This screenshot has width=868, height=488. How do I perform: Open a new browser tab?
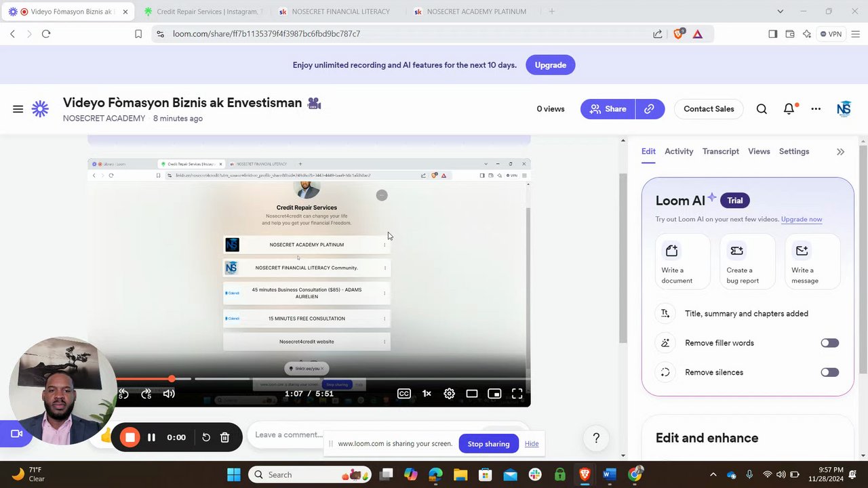click(x=552, y=12)
